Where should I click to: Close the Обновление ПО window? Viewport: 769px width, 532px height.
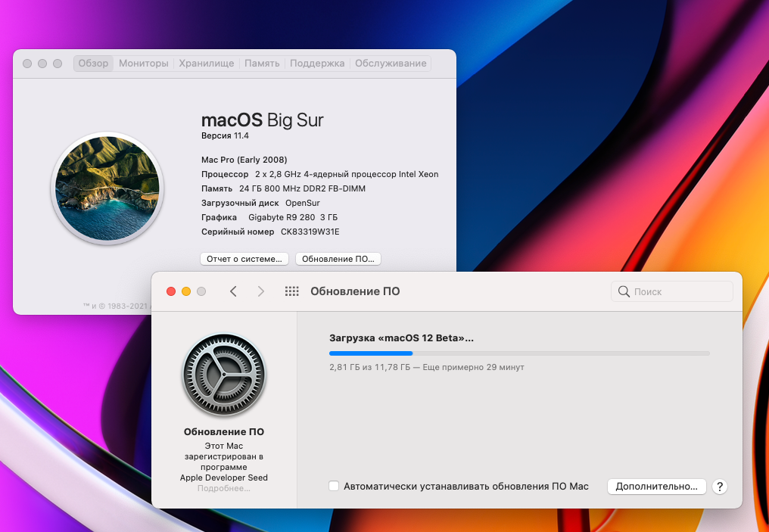(x=171, y=291)
